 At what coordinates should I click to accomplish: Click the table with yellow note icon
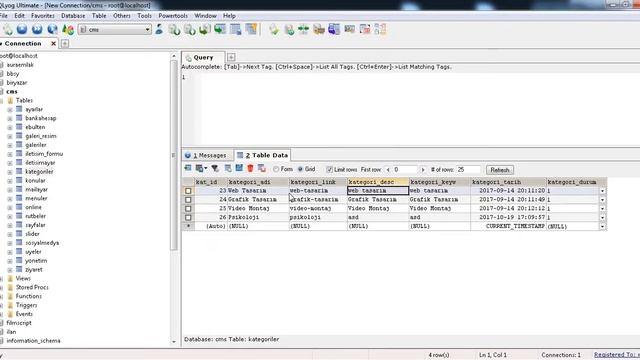pyautogui.click(x=251, y=29)
